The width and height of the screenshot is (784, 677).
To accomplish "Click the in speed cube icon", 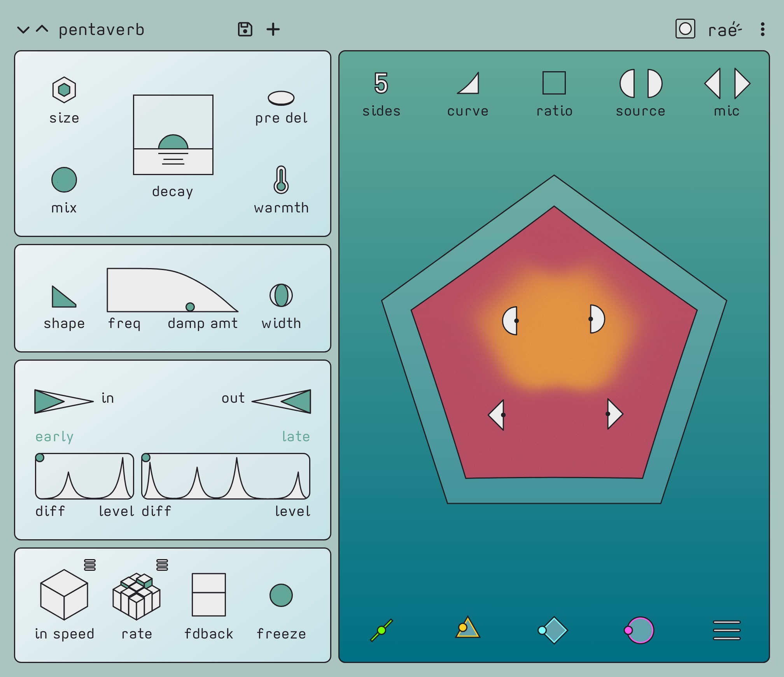I will point(64,595).
